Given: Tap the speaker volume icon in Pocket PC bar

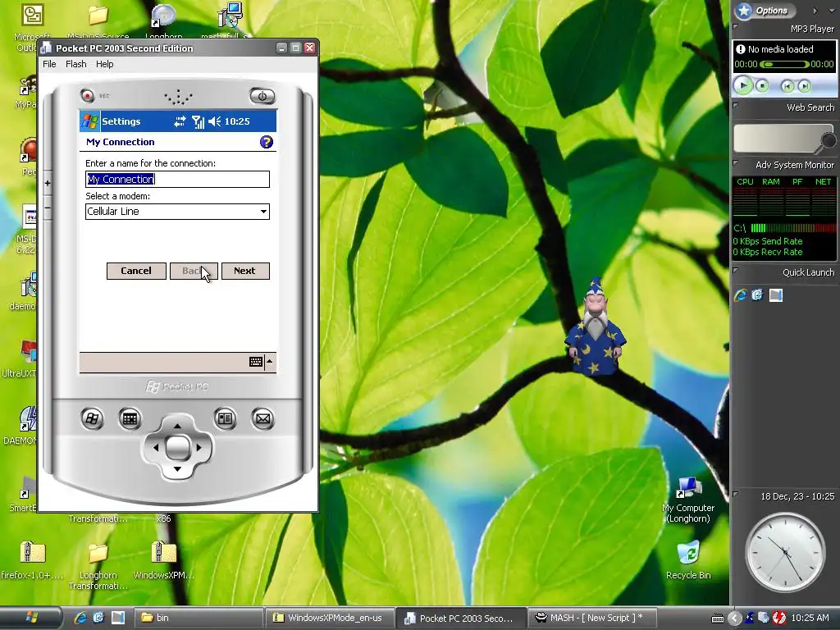Looking at the screenshot, I should 214,121.
